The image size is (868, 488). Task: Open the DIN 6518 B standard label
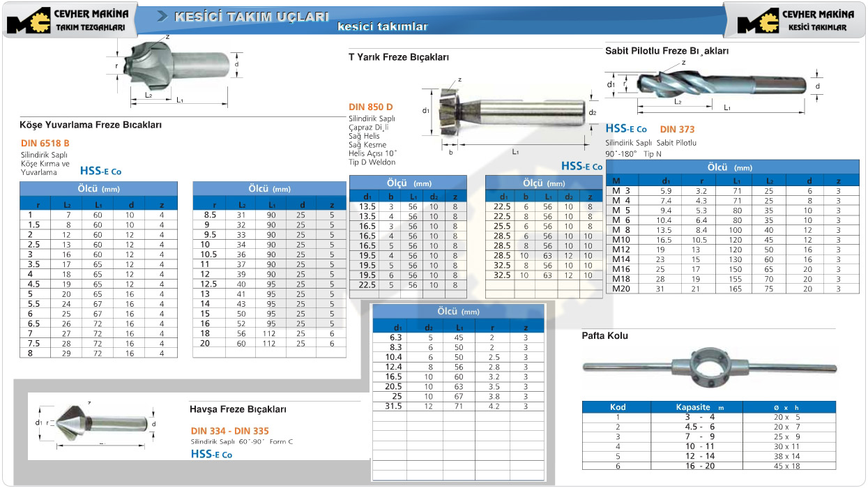[45, 143]
